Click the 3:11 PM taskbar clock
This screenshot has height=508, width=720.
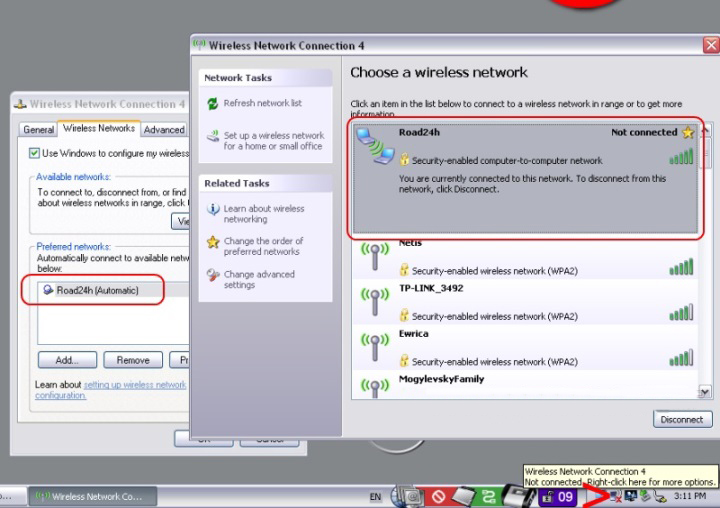[690, 496]
